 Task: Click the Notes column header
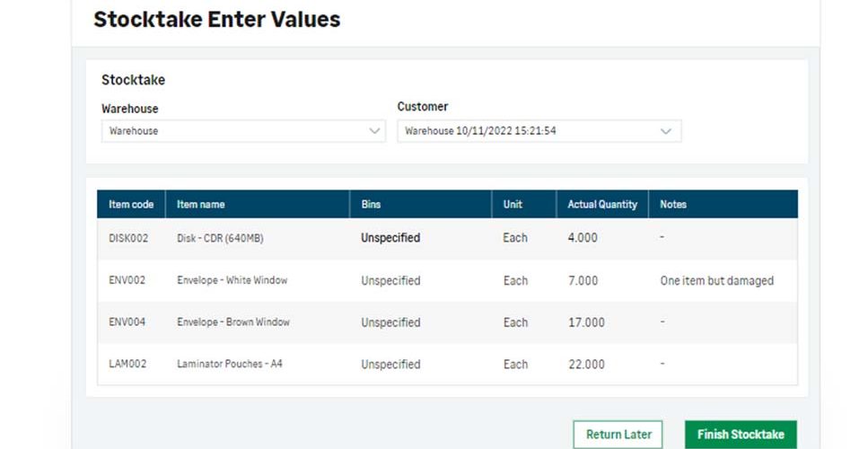click(x=723, y=204)
